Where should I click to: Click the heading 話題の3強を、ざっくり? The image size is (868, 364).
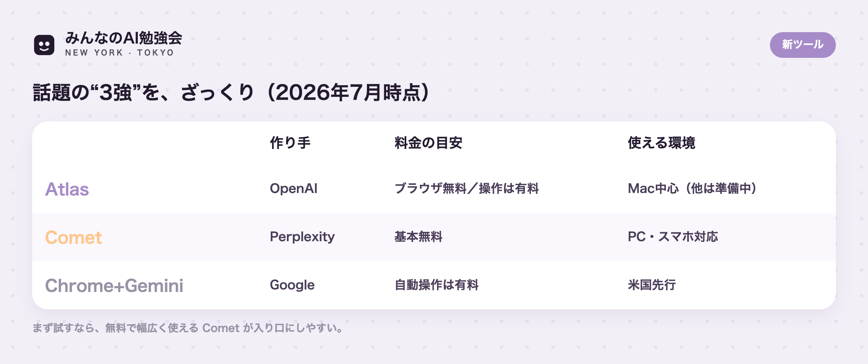pos(231,92)
